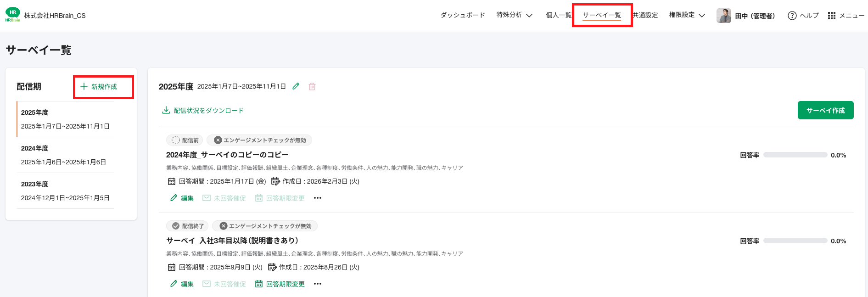
Task: Open the grid menu icon
Action: (832, 16)
